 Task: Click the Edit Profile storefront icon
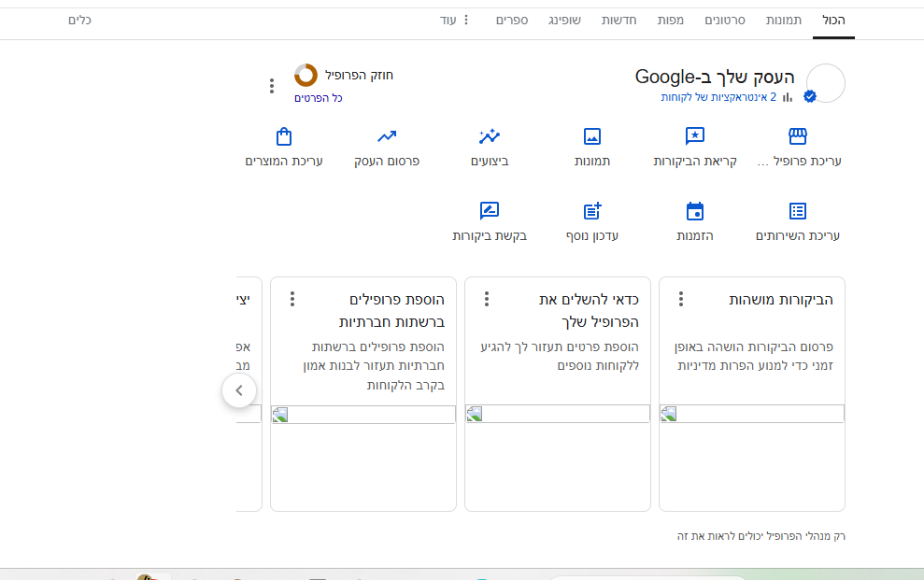tap(797, 137)
